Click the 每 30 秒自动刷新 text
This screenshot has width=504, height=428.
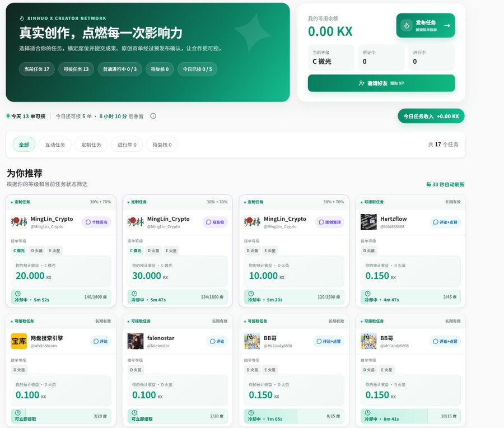coord(445,184)
